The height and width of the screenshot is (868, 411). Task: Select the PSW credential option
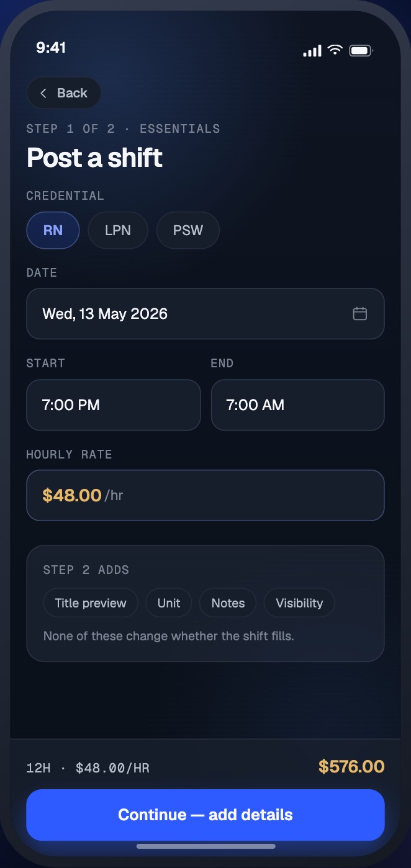pos(188,230)
